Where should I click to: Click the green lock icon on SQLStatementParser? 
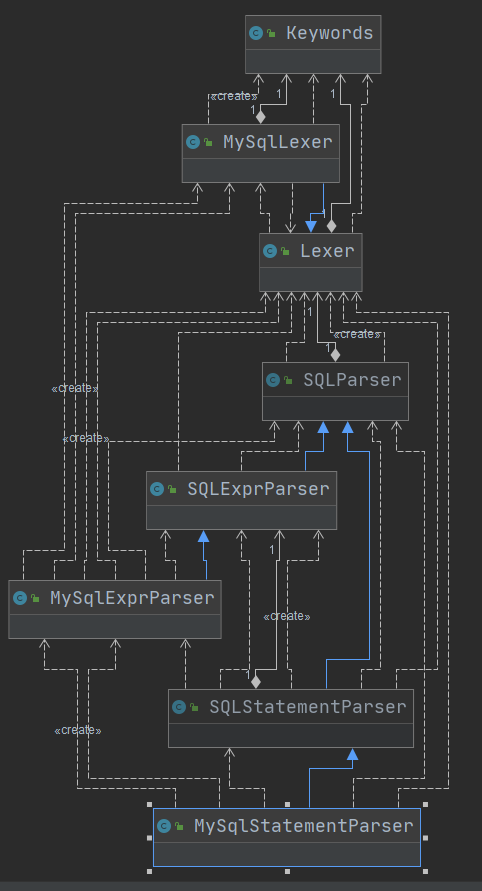195,707
